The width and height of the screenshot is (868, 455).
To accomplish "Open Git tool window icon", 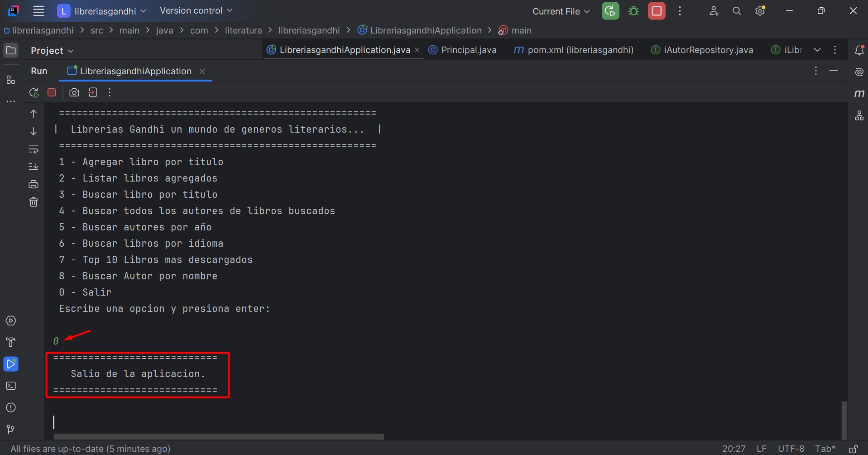I will [x=11, y=429].
